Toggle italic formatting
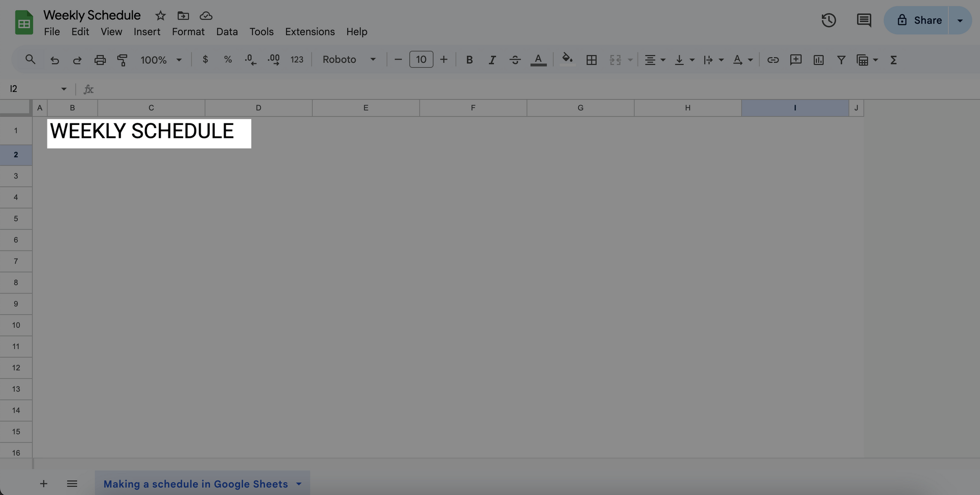Image resolution: width=980 pixels, height=495 pixels. point(492,60)
